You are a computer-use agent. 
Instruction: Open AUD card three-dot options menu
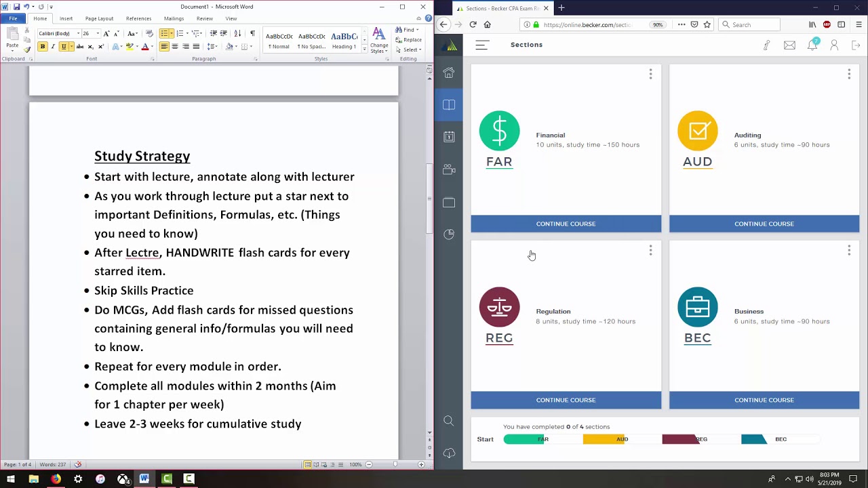(x=849, y=74)
